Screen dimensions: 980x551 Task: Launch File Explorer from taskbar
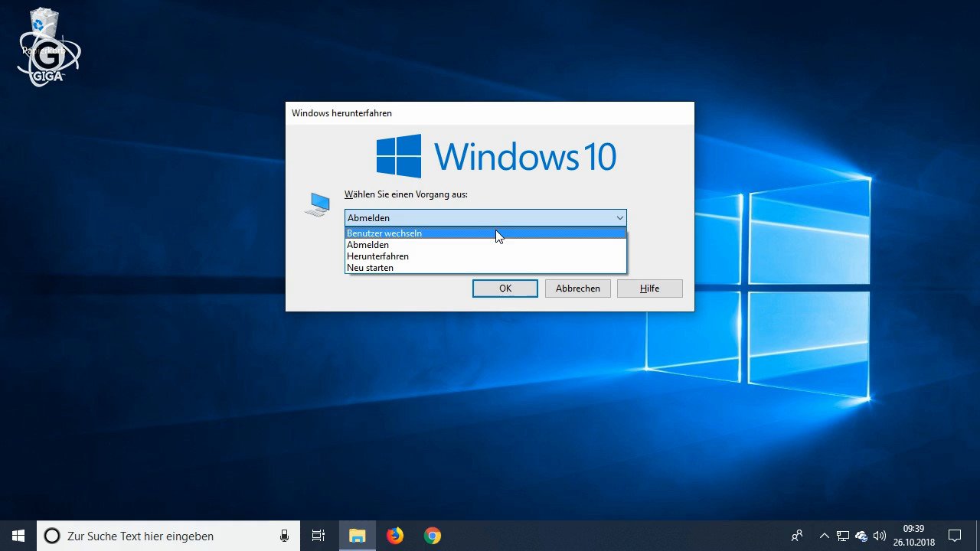[358, 536]
